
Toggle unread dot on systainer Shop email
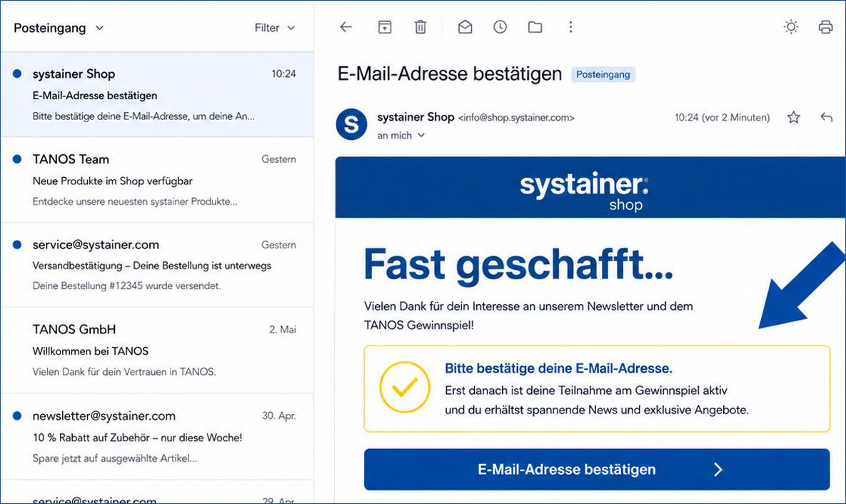pyautogui.click(x=17, y=74)
